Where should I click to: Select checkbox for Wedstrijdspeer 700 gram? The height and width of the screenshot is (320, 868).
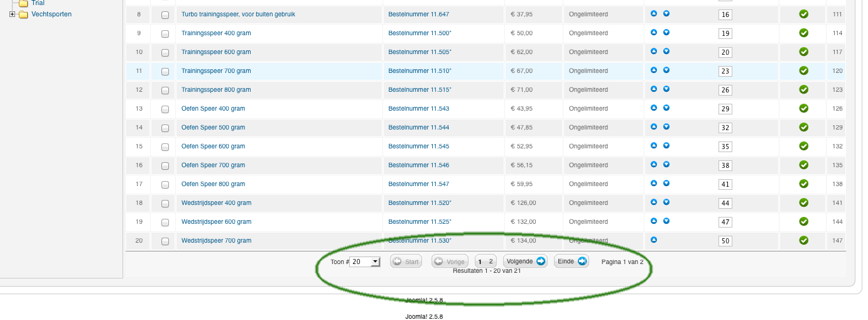(165, 241)
